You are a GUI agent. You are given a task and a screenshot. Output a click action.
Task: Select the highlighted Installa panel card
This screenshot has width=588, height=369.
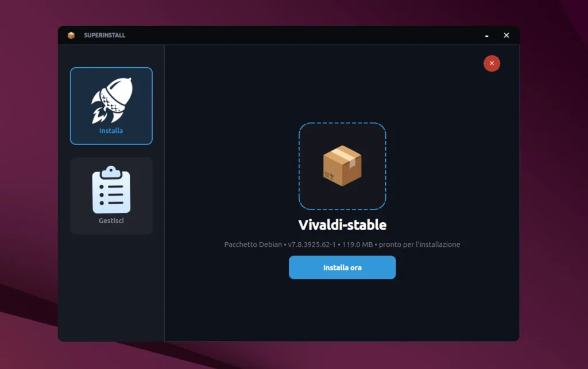coord(111,106)
